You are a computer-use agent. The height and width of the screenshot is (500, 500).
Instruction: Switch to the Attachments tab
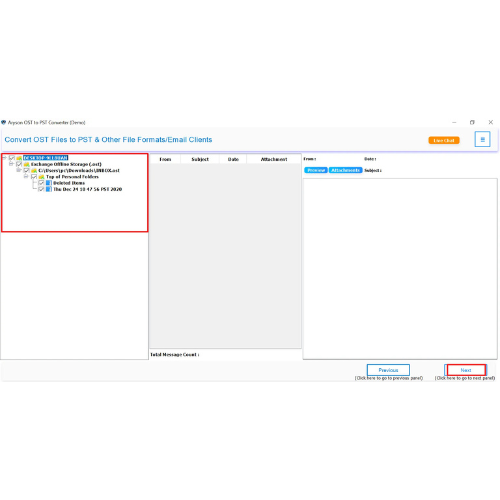pos(345,170)
